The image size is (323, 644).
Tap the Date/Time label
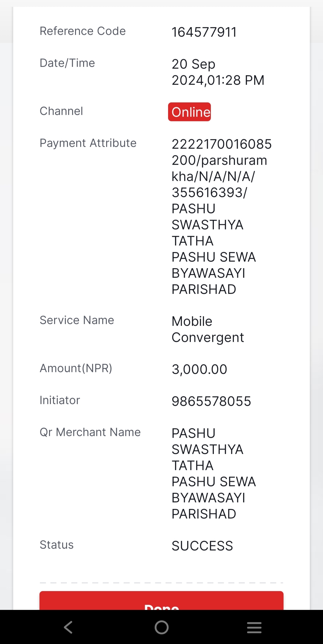(x=67, y=63)
